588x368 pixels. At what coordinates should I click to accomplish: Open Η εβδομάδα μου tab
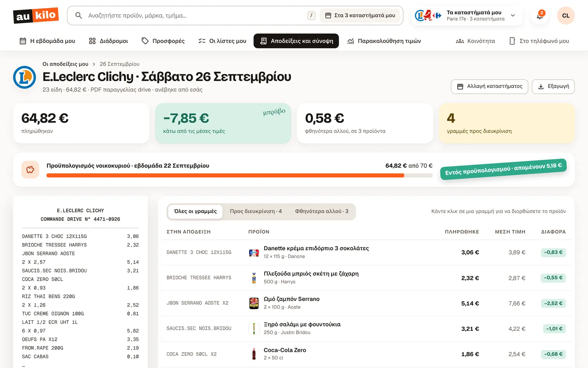(x=47, y=41)
